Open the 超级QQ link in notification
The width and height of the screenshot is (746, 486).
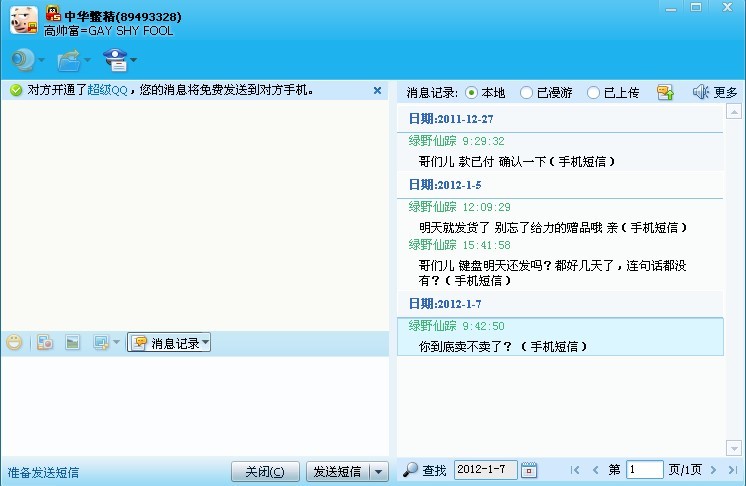tap(108, 90)
